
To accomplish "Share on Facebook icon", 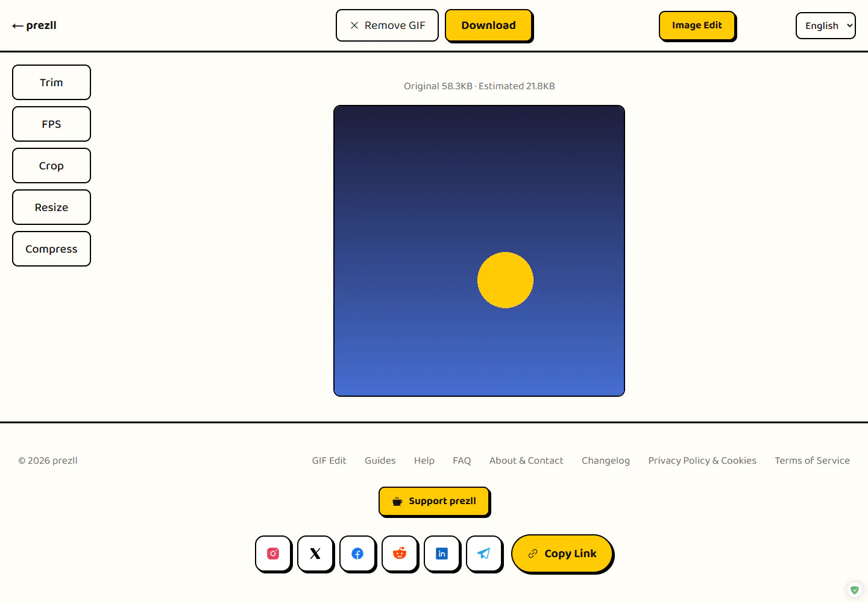I will (357, 554).
